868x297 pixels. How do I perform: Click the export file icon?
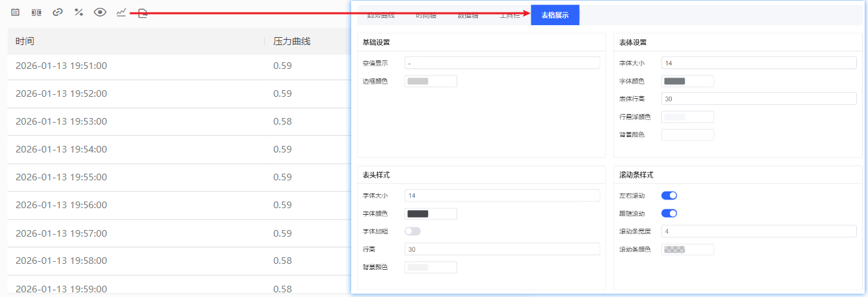tap(142, 13)
